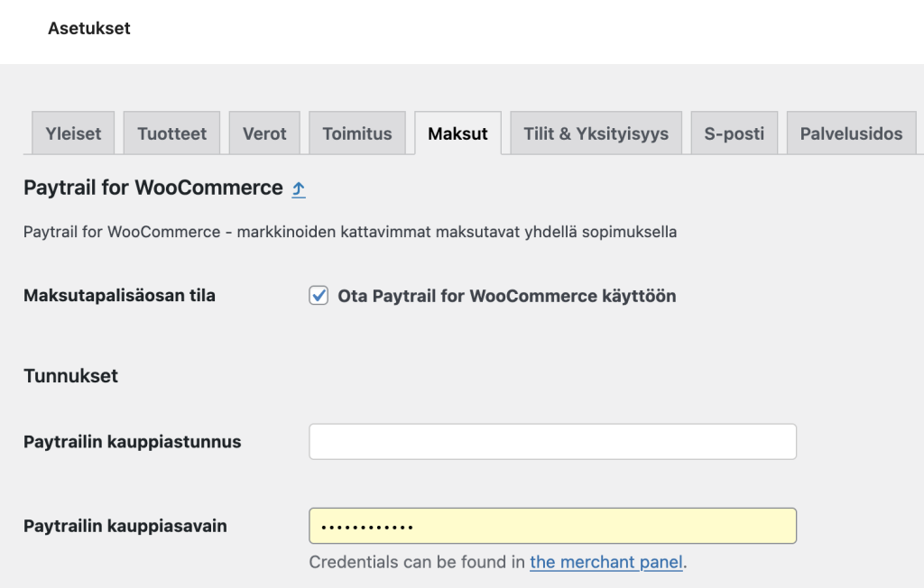The height and width of the screenshot is (588, 924).
Task: Uncheck Ota Paytrail for WooCommerce käyttöön checkbox
Action: coord(319,295)
